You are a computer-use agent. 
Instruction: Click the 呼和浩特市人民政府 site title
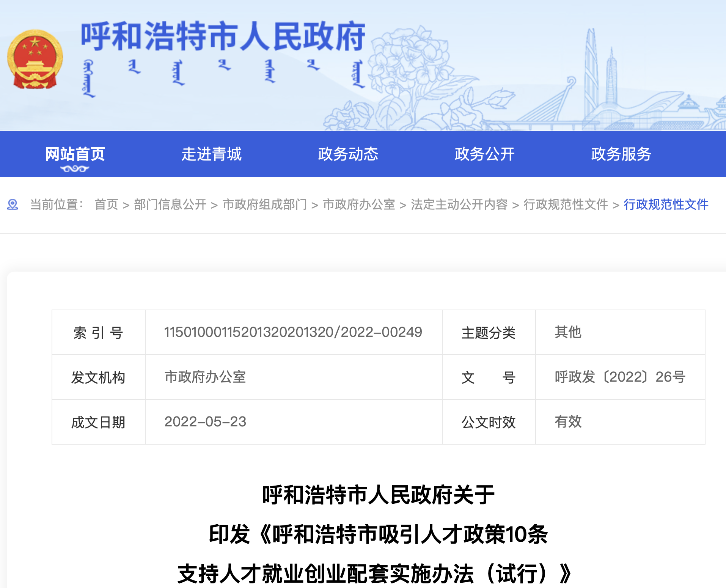pos(223,36)
